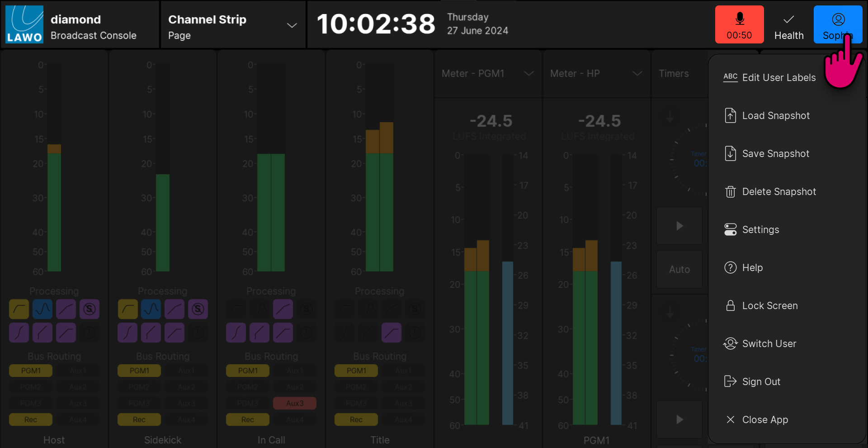Viewport: 868px width, 448px height.
Task: Click the Help question mark icon
Action: point(730,268)
